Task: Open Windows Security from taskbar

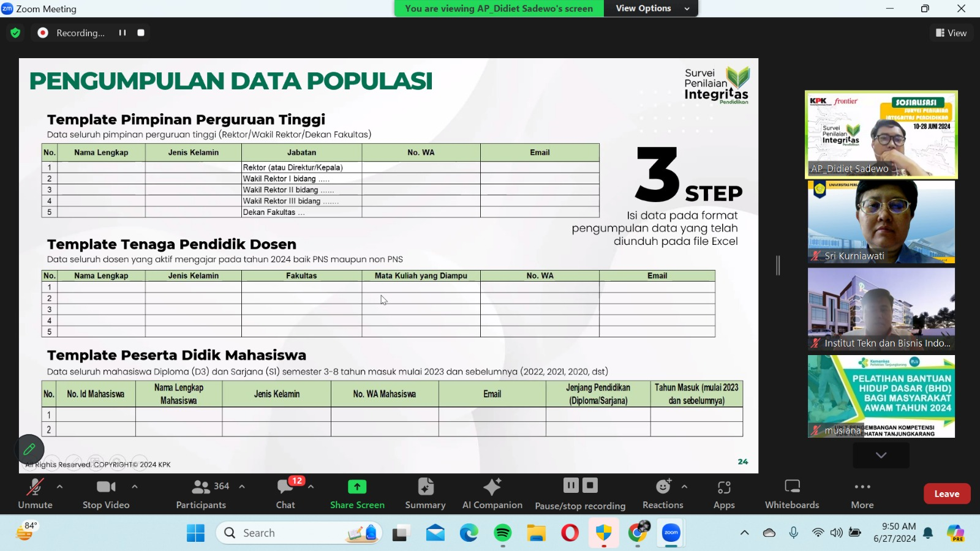Action: 604,533
